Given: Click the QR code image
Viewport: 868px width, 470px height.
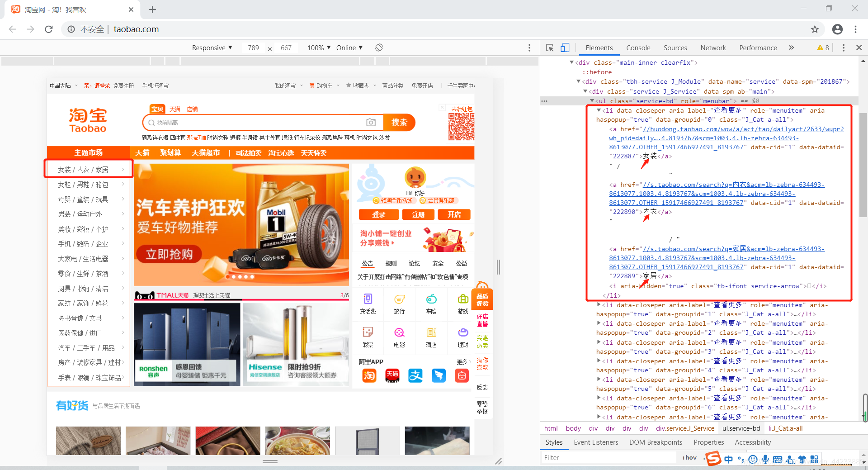Looking at the screenshot, I should coord(461,127).
